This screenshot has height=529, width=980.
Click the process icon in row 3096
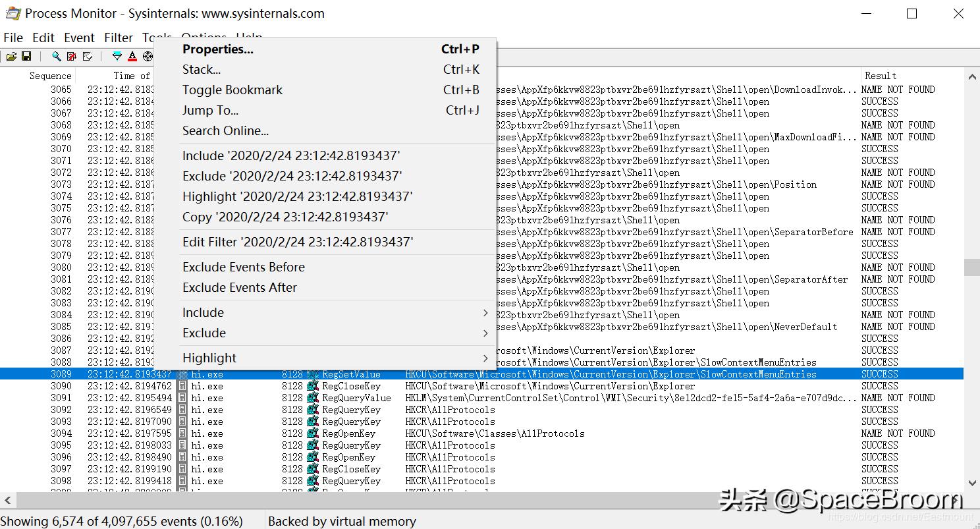tap(183, 457)
